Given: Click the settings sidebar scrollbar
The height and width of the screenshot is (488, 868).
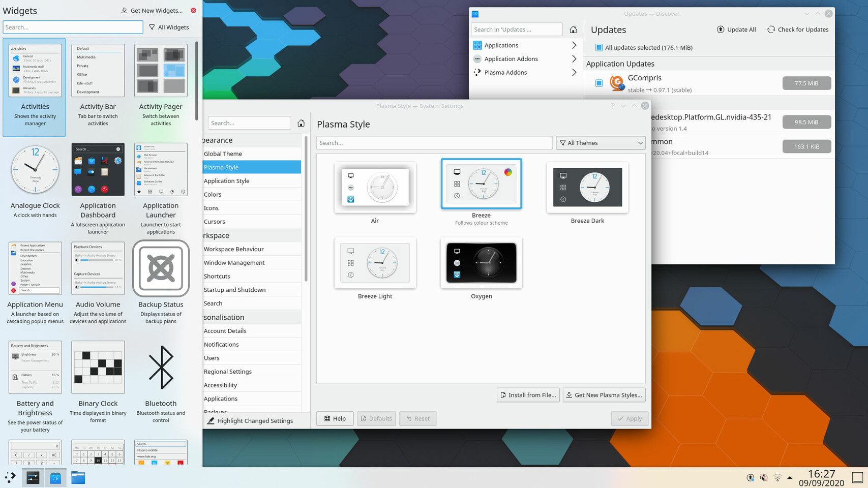Looking at the screenshot, I should (x=306, y=208).
